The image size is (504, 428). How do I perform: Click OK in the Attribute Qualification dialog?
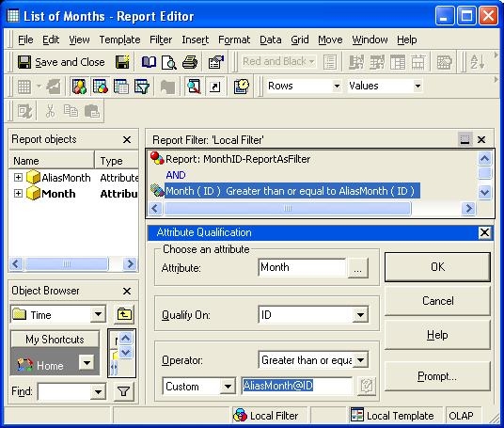(x=437, y=267)
